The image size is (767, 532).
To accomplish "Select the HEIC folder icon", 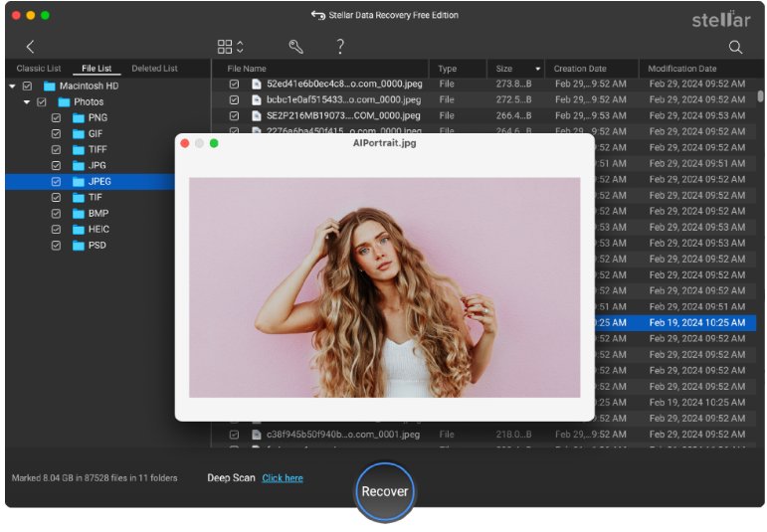I will [79, 229].
